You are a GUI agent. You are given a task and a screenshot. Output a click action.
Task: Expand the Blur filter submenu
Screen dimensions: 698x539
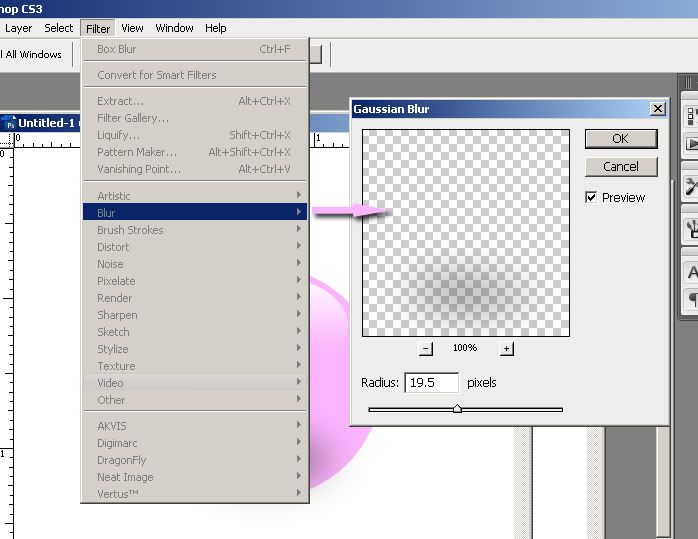tap(195, 212)
